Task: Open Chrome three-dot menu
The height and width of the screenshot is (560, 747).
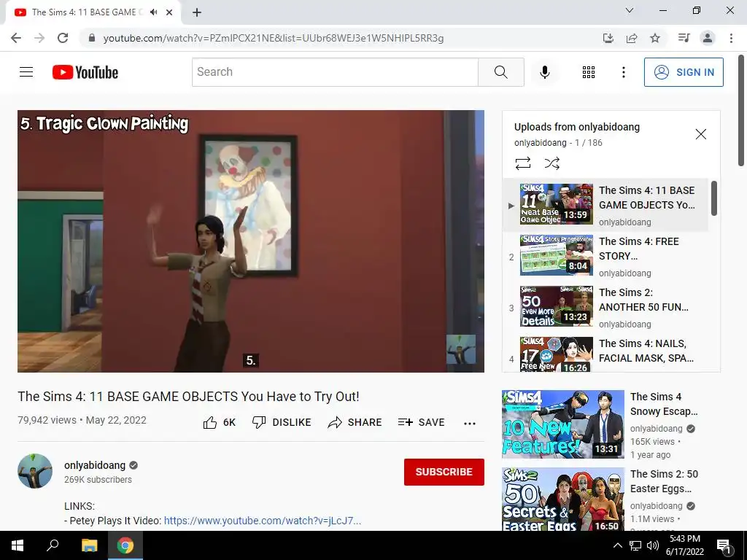Action: coord(731,38)
